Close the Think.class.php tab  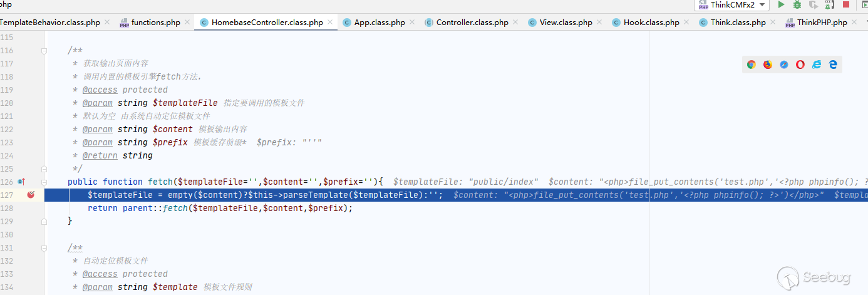772,23
